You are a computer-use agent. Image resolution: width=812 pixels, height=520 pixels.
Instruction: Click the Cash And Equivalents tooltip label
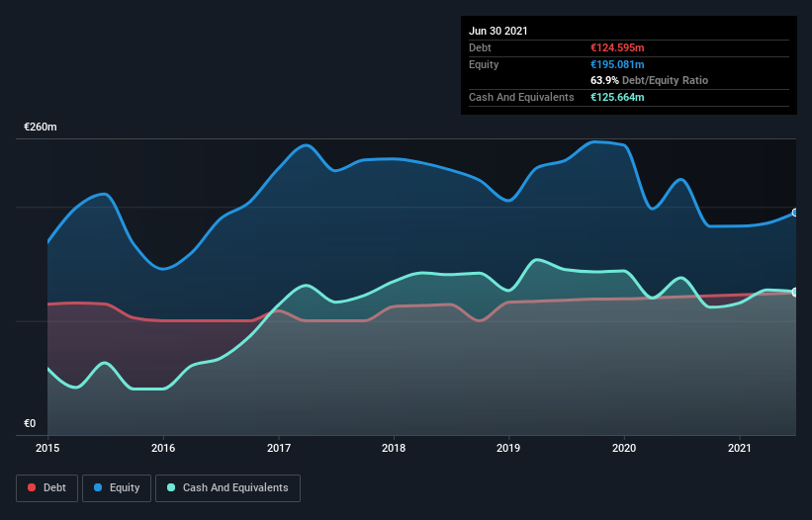pos(521,97)
